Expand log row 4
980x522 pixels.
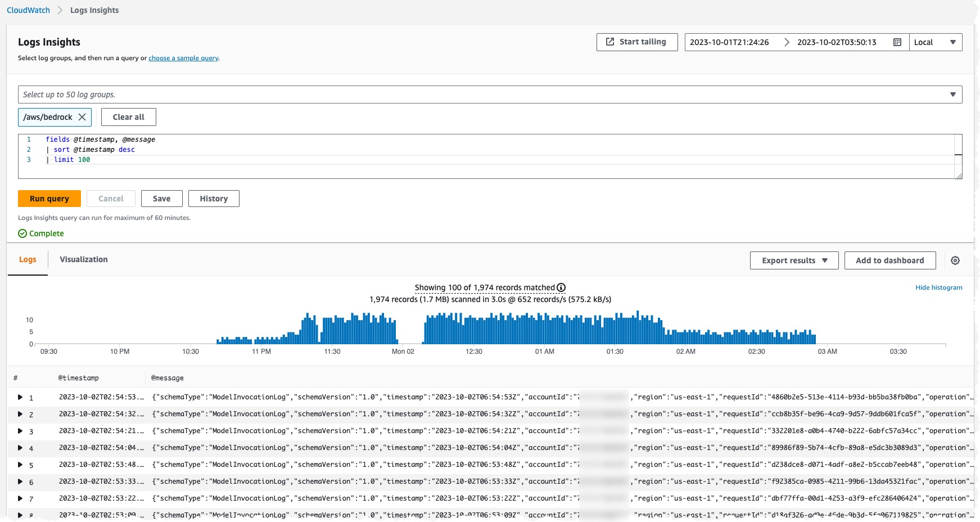point(20,448)
